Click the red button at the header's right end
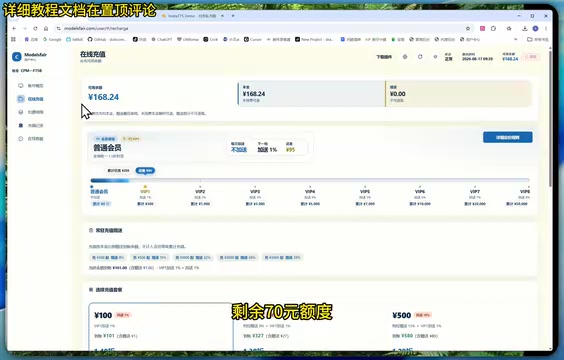 [x=531, y=57]
